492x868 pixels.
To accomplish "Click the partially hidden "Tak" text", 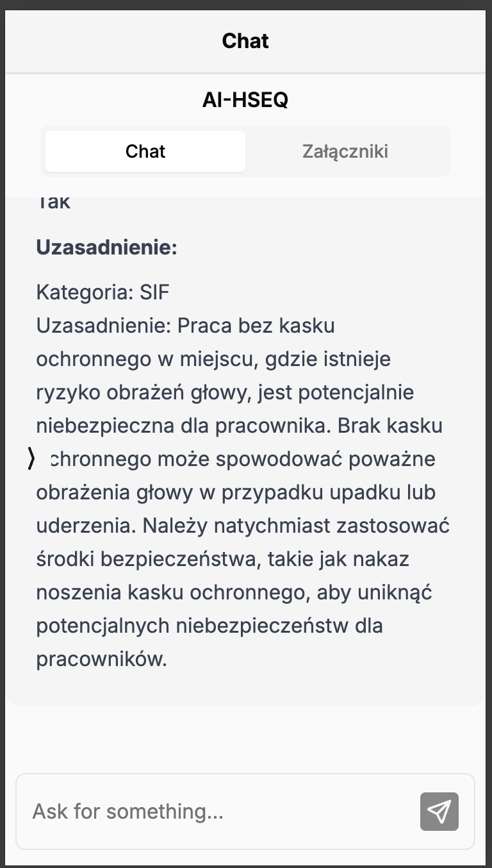I will pos(53,203).
